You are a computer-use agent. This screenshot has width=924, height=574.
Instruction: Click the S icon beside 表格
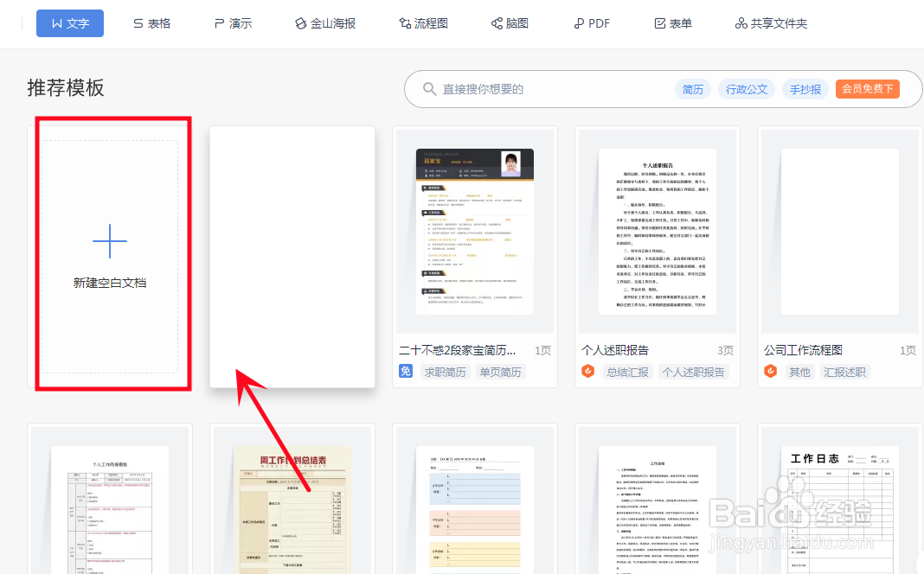tap(138, 23)
